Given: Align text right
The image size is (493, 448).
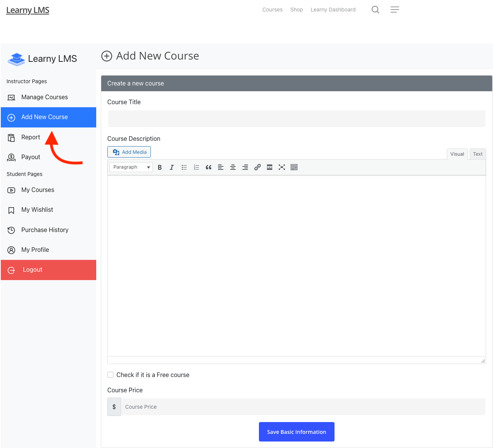Looking at the screenshot, I should [245, 167].
